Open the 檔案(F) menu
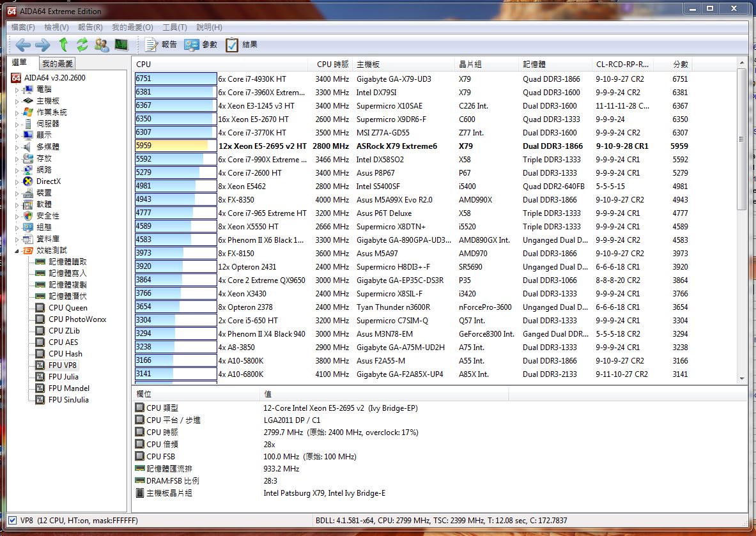 click(x=23, y=27)
